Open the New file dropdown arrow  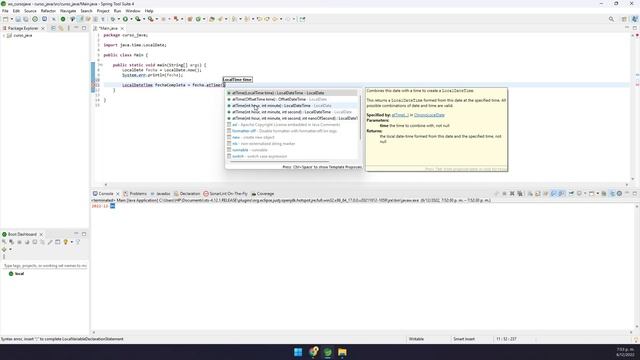click(x=11, y=19)
